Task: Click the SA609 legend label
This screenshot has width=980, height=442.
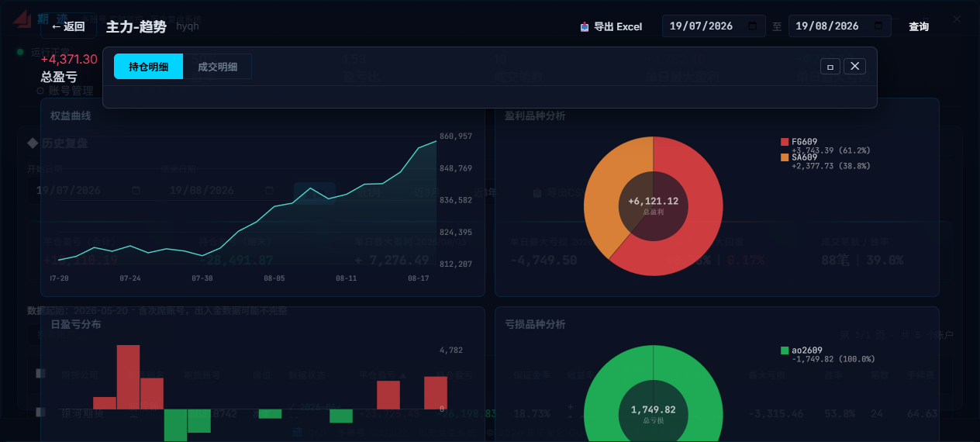Action: (x=804, y=157)
